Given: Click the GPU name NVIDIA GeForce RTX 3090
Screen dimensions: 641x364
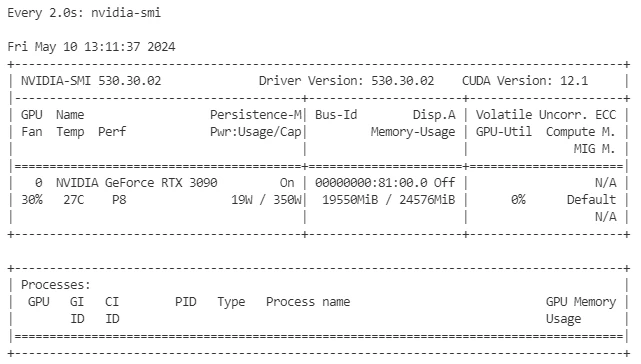Looking at the screenshot, I should 137,182.
